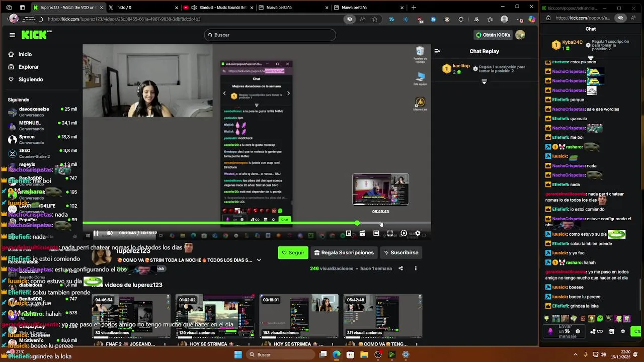Screen dimensions: 644x362
Task: Open a new browser tab with plus
Action: 414,8
